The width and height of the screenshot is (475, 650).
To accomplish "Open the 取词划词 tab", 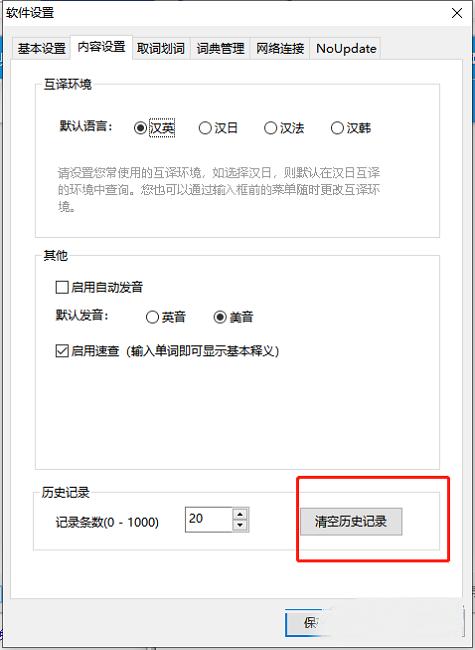I will [x=161, y=49].
